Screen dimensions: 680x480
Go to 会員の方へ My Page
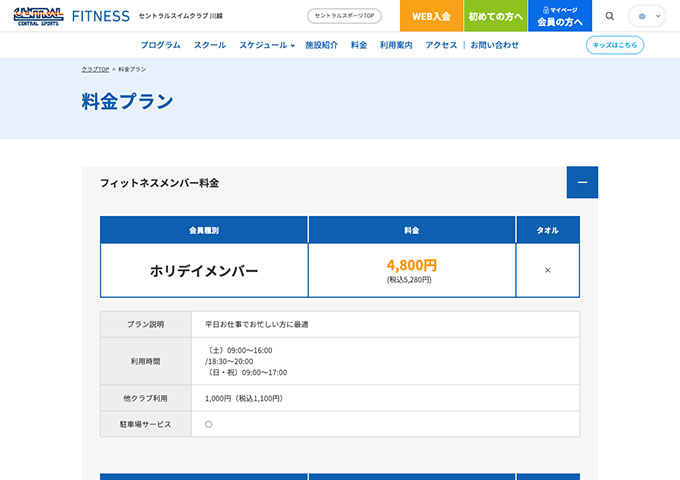click(560, 16)
